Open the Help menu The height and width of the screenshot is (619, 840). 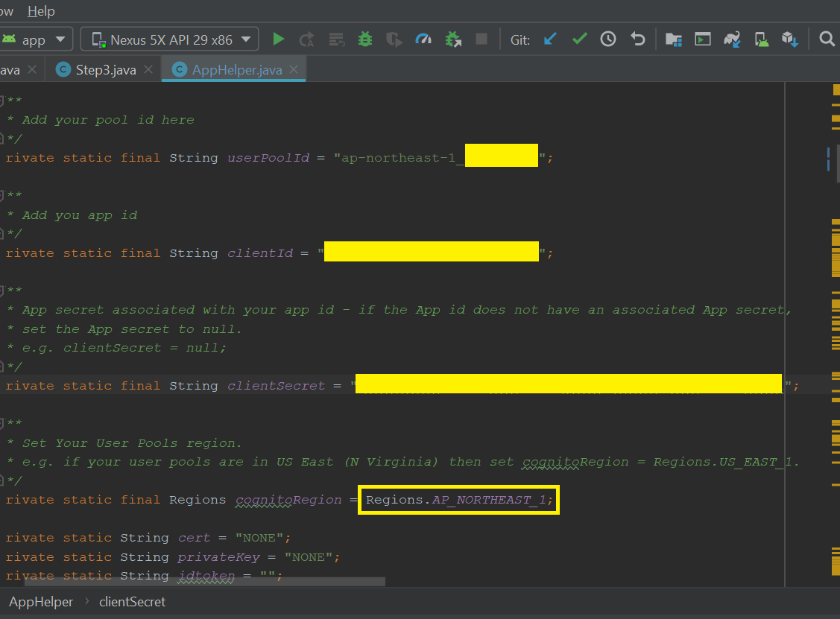click(41, 10)
